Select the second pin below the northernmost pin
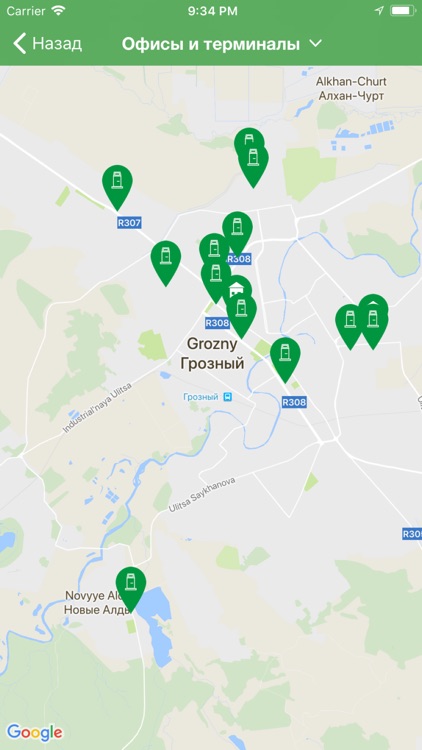The width and height of the screenshot is (422, 750). 254,165
